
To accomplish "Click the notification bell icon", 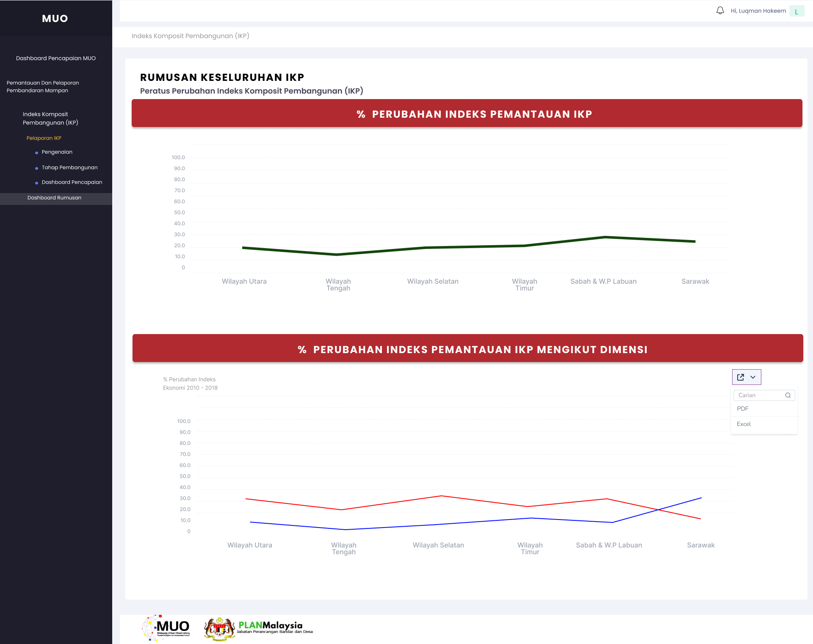I will tap(720, 11).
